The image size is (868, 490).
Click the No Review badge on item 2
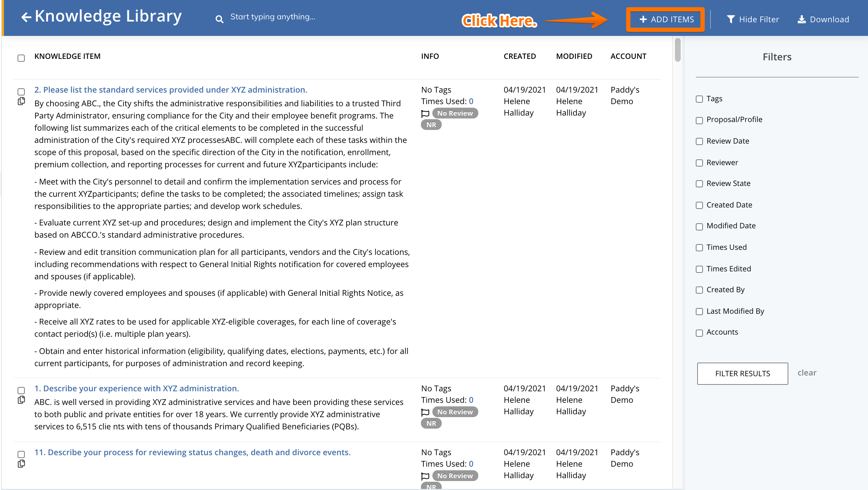coord(455,113)
